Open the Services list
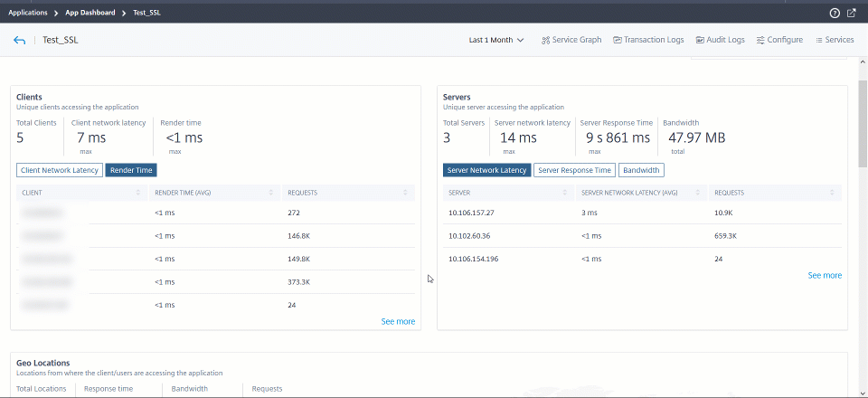Viewport: 868px width, 398px height. [835, 40]
